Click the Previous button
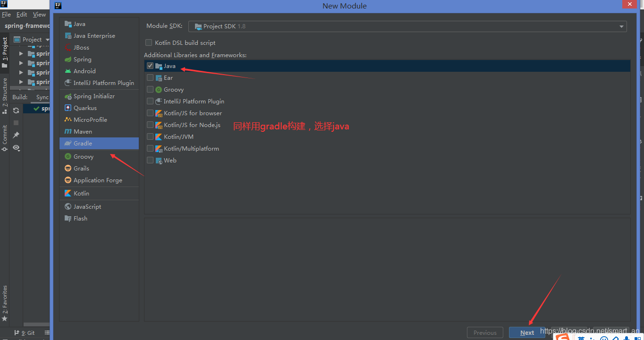The height and width of the screenshot is (340, 644). (x=485, y=332)
